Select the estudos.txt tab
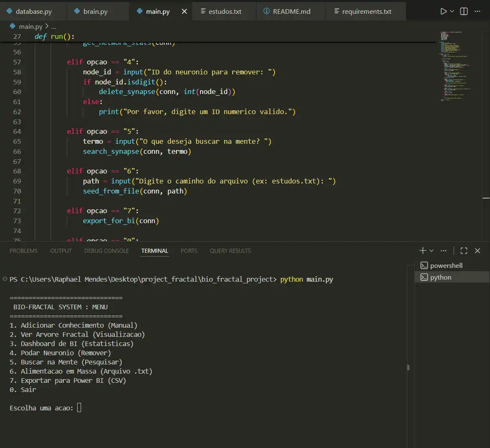The image size is (490, 448). pos(225,12)
